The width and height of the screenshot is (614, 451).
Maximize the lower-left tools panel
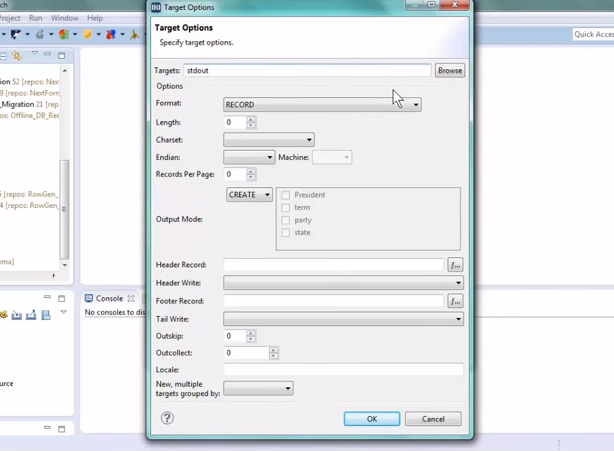tap(61, 299)
